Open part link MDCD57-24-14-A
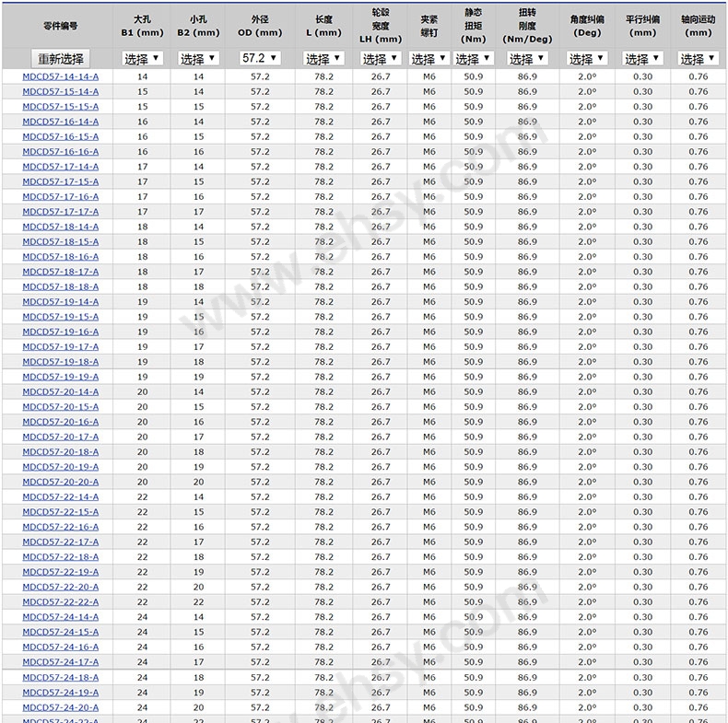Viewport: 728px width, 723px height. click(60, 617)
